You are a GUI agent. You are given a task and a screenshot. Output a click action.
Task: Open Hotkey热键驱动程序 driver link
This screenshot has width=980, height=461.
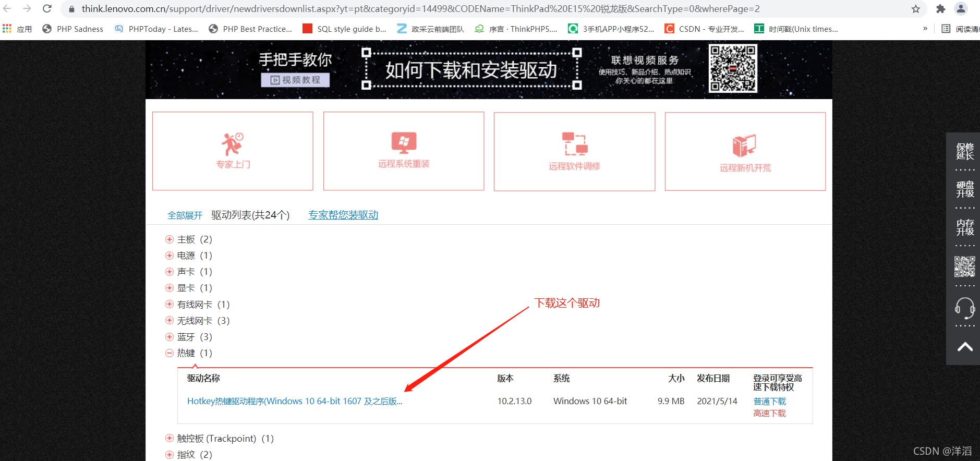(295, 401)
